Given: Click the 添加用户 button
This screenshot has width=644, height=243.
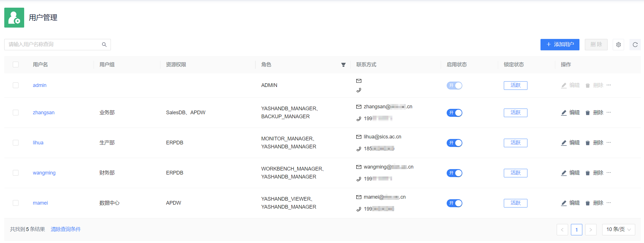Looking at the screenshot, I should (560, 45).
